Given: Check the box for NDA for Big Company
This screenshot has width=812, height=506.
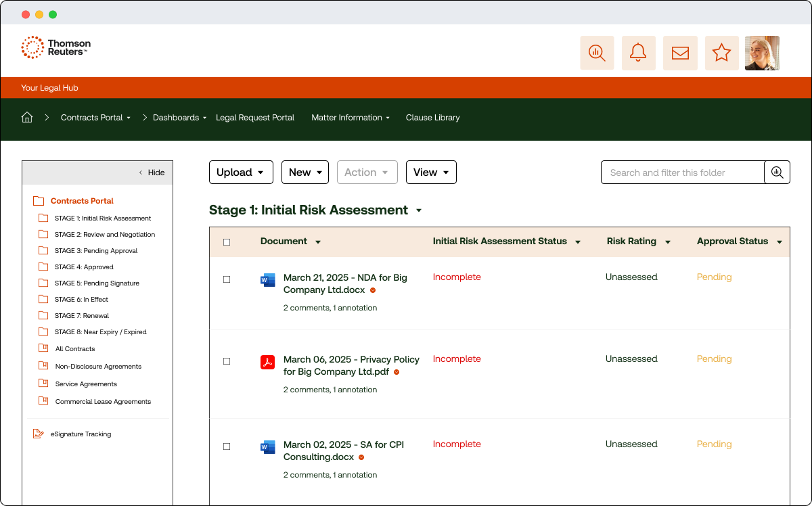Looking at the screenshot, I should [227, 279].
